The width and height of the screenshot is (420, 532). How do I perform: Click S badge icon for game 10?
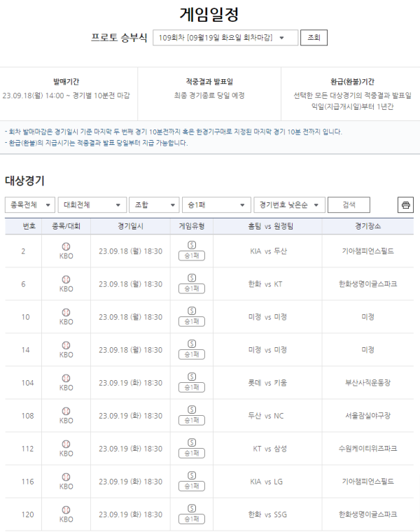(x=192, y=311)
